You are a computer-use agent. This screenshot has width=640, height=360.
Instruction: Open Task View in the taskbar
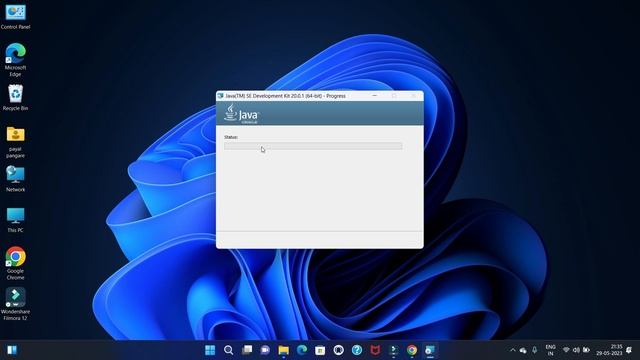[247, 350]
